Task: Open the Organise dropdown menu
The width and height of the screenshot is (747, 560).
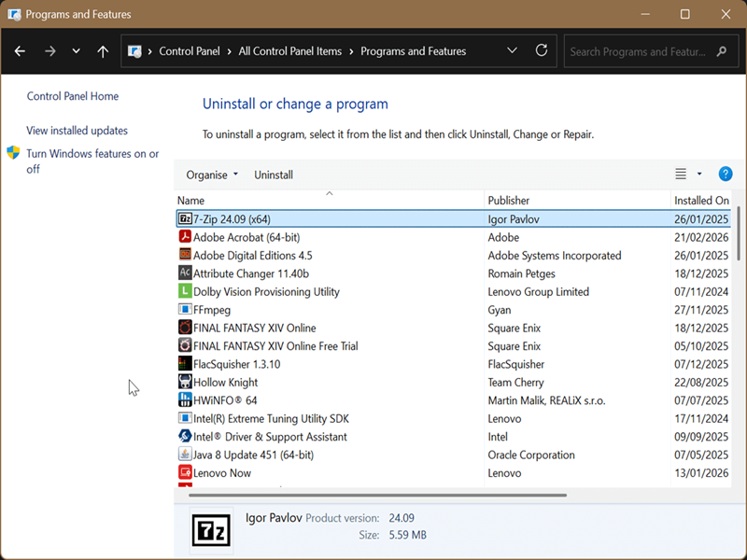Action: point(212,175)
